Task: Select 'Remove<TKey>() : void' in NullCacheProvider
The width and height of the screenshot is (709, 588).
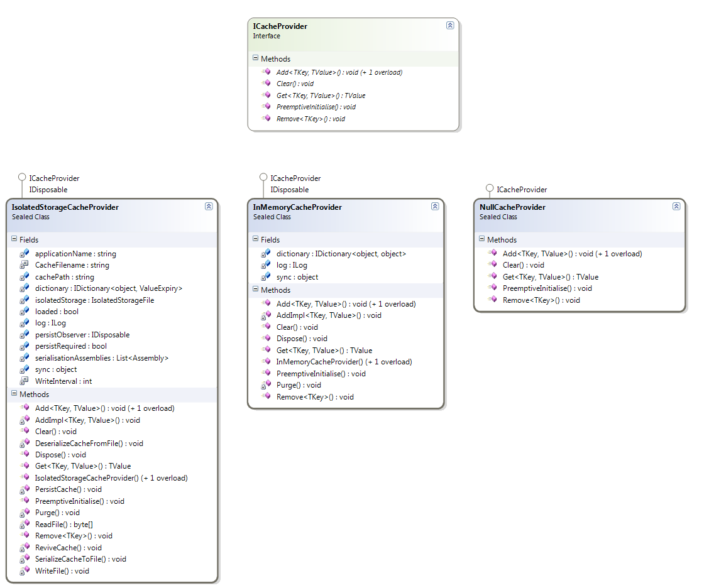Action: coord(541,300)
